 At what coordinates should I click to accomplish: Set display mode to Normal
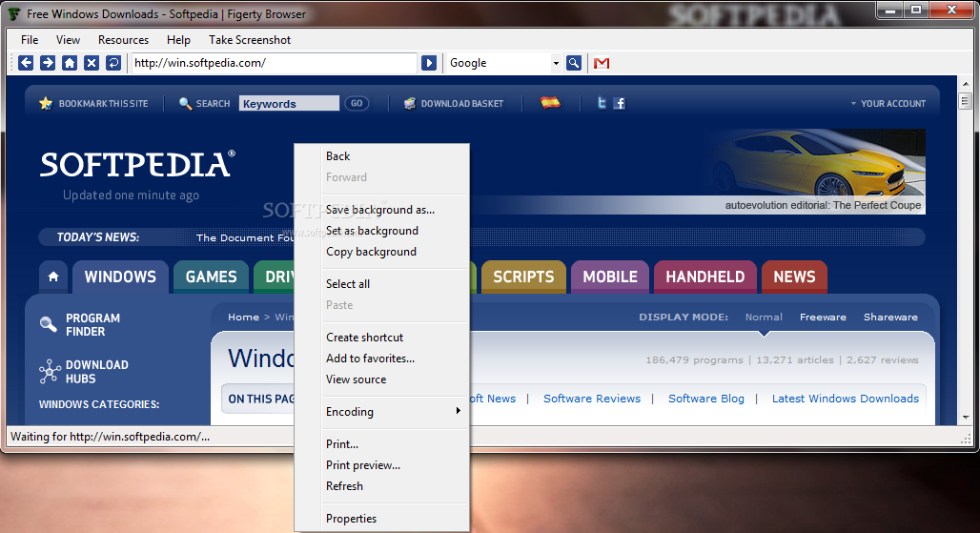pyautogui.click(x=764, y=317)
